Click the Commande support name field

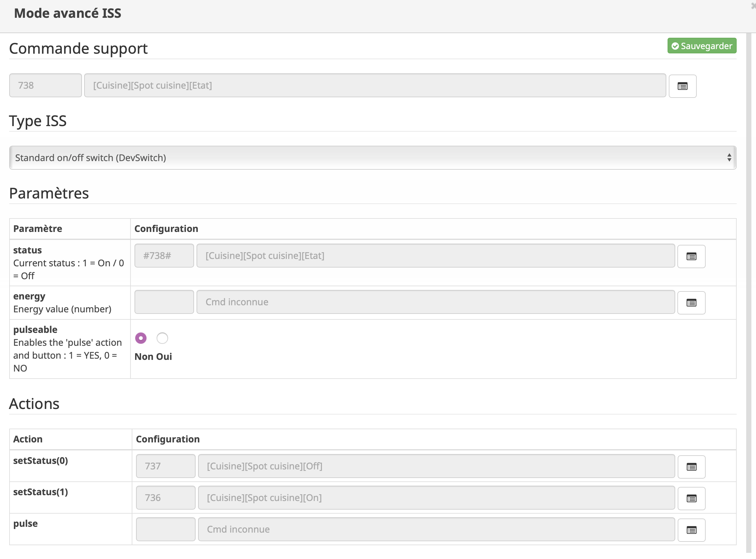pyautogui.click(x=375, y=85)
